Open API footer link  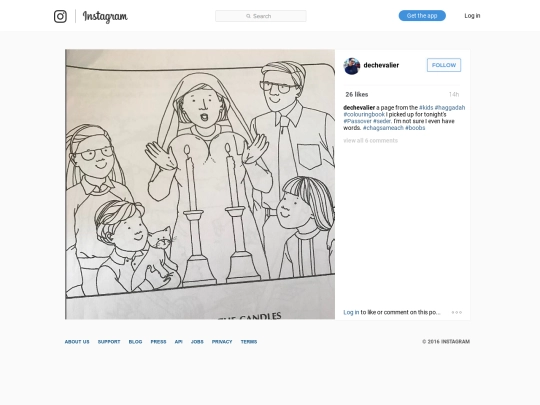click(178, 342)
